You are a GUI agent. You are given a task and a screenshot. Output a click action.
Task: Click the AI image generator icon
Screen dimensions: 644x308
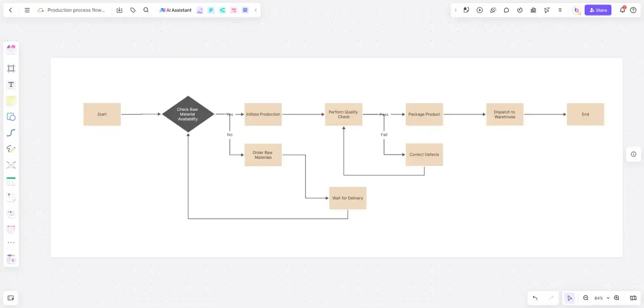(x=200, y=10)
